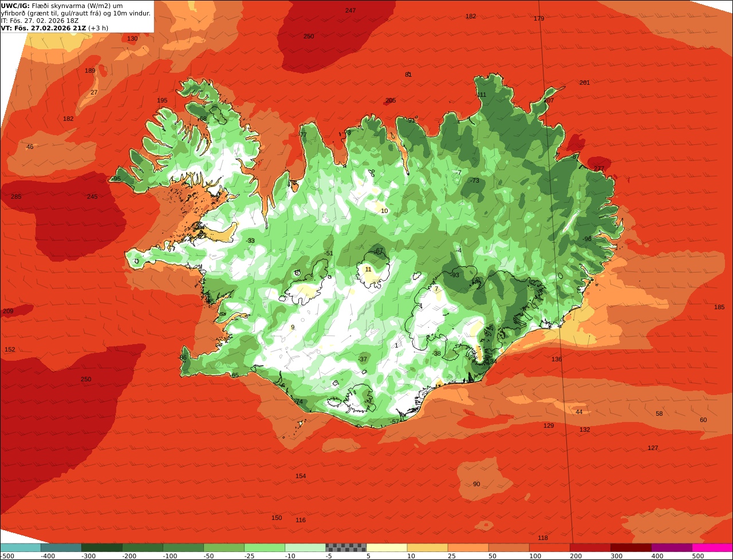Screen dimensions: 733x560
Task: Select the east Iceland value -96
Action: 586,239
